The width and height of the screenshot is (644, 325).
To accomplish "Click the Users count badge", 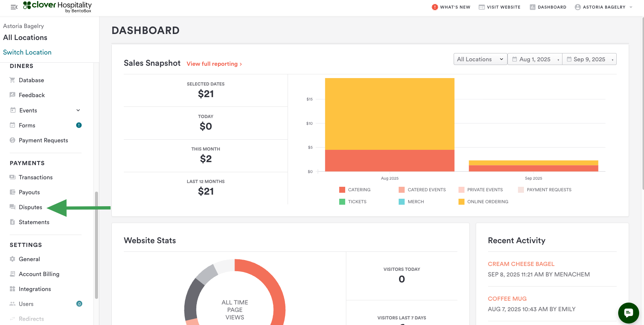I will coord(79,304).
